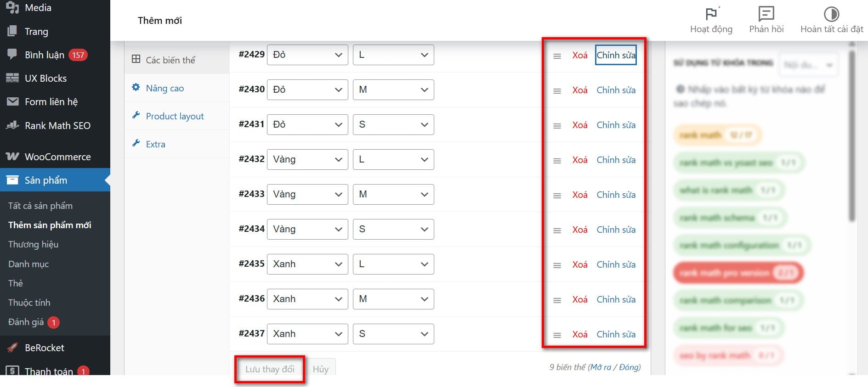Screen dimensions: 868x387
Task: Grab the drag handle for variation #2429
Action: [557, 56]
